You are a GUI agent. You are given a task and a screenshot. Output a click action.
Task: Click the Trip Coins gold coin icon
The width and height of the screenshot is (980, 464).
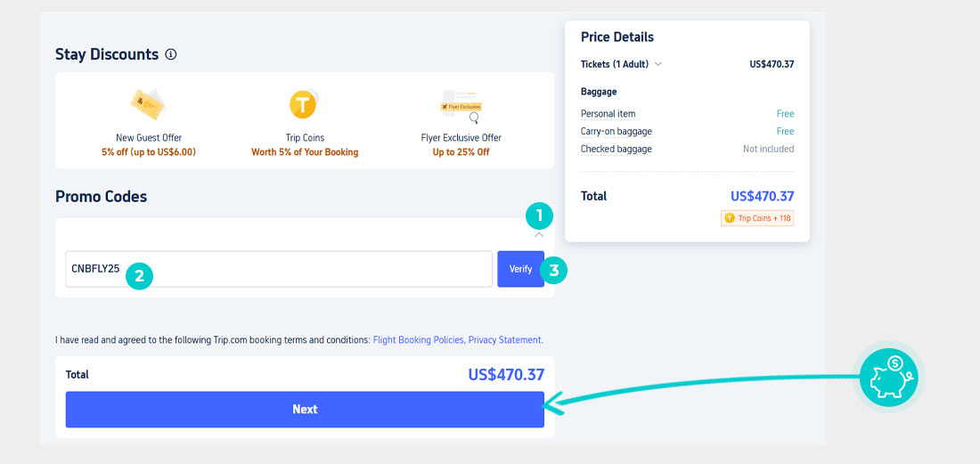click(x=305, y=104)
